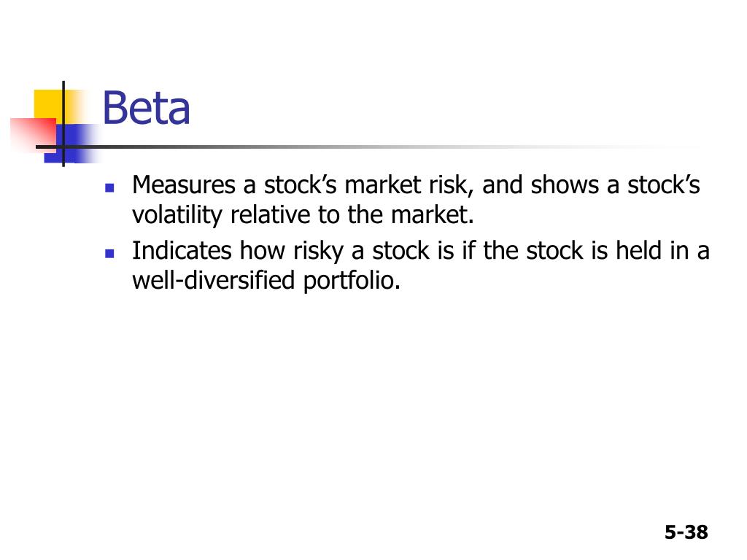Screen dimensions: 747x560
Task: Click the word "portfolio." ending the slide text
Action: coord(352,281)
